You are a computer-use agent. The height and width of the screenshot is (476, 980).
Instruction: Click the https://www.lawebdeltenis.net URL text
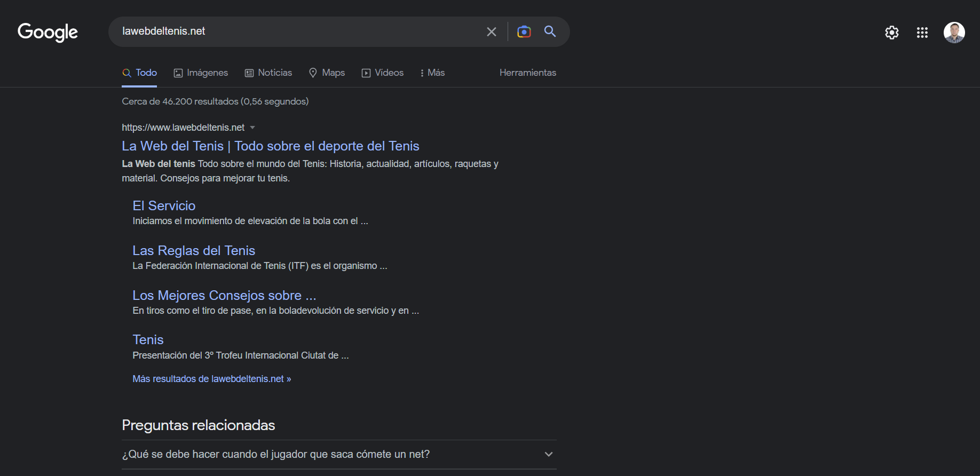pos(183,128)
